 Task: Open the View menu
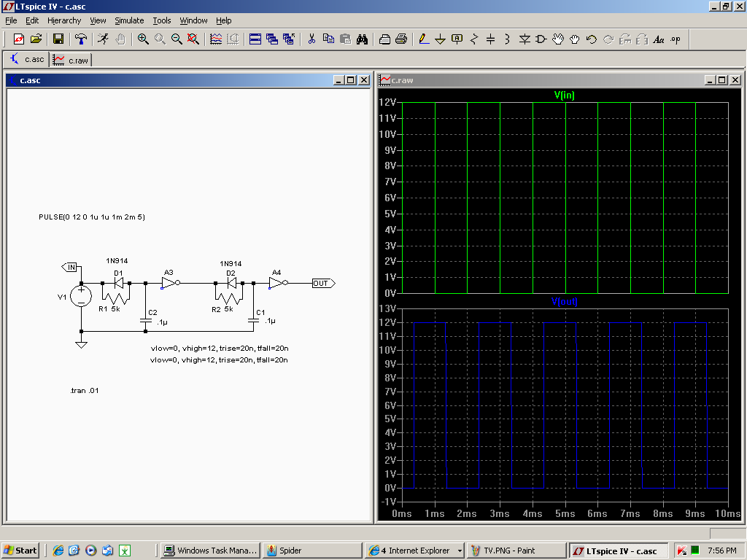[98, 20]
